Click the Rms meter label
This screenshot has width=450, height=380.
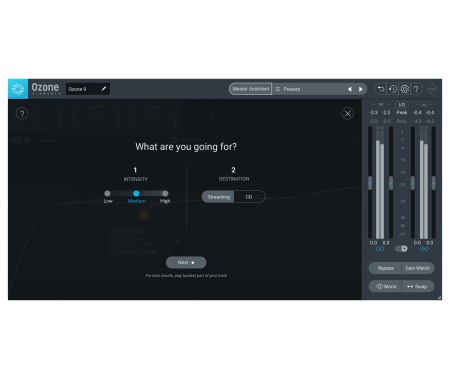[x=402, y=121]
